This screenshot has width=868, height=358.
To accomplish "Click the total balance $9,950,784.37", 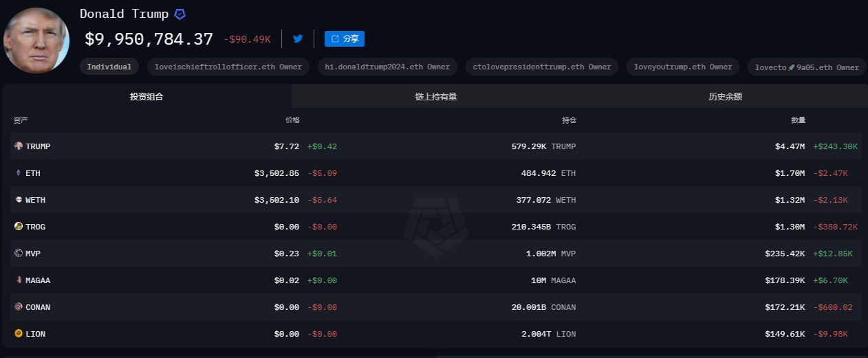I will pyautogui.click(x=149, y=39).
